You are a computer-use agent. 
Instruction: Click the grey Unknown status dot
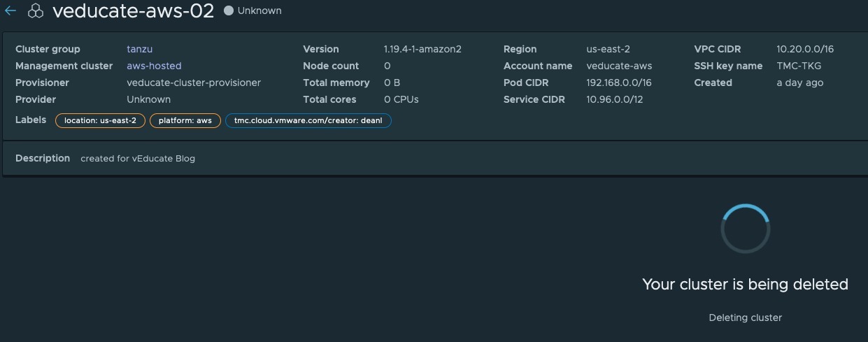click(229, 11)
